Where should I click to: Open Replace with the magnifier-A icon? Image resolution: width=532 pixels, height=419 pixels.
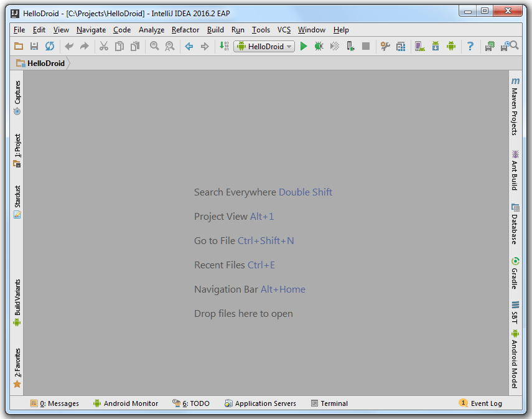170,46
